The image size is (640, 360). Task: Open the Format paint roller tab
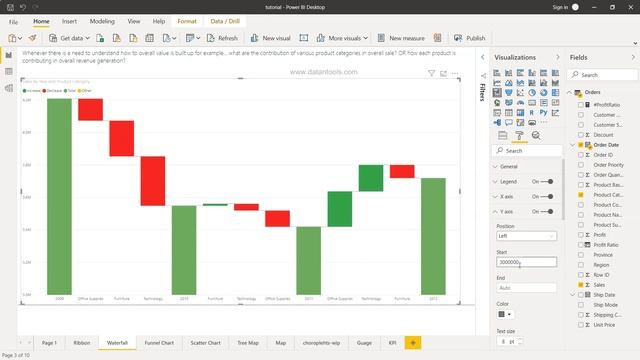[519, 136]
